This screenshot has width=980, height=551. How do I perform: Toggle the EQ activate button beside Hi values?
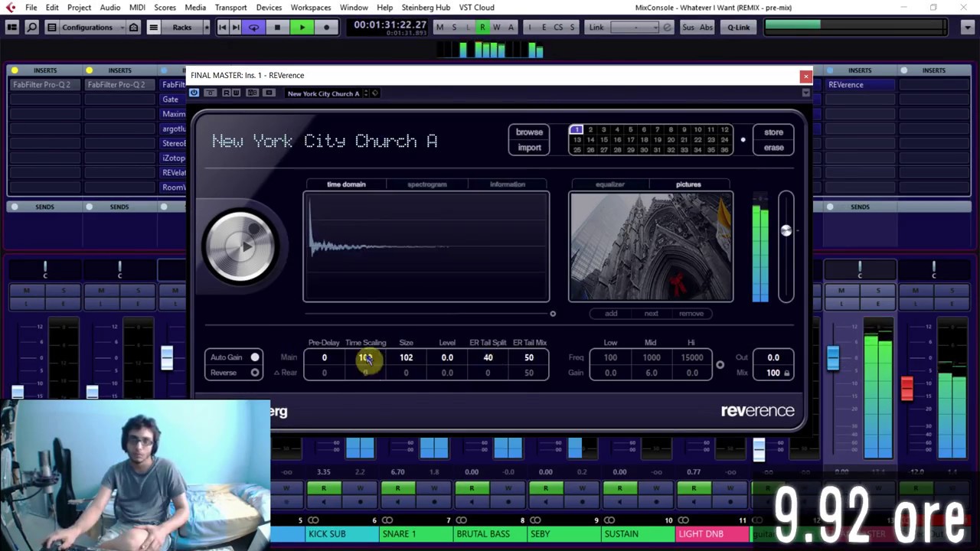720,365
